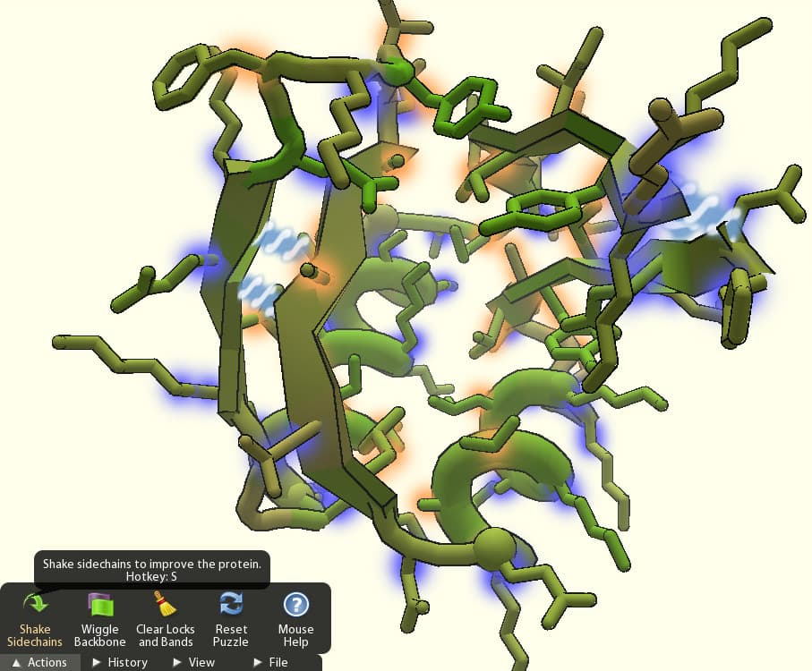The height and width of the screenshot is (671, 812).
Task: Click the Wiggle Backbone icon
Action: point(99,604)
